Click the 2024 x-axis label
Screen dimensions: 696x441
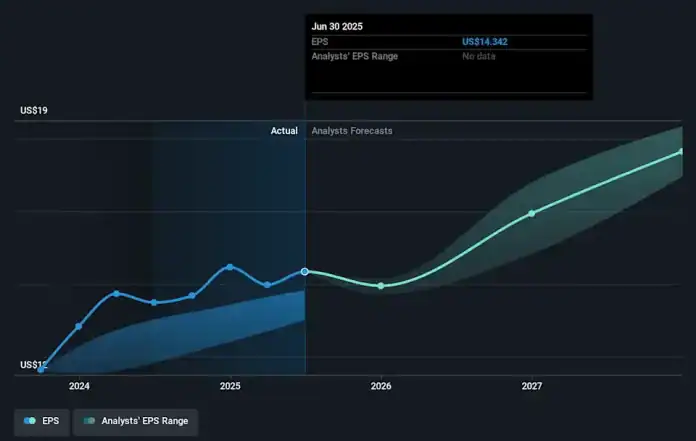coord(79,386)
